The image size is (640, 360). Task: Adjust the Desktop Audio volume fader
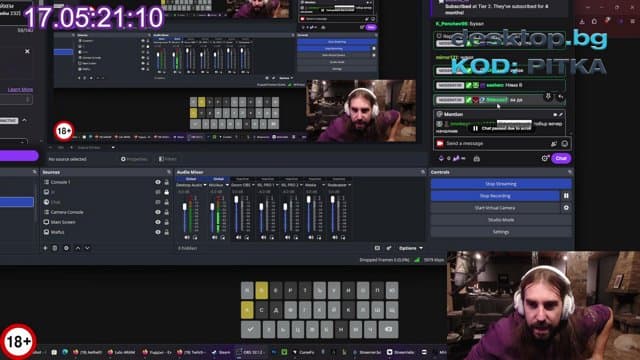185,207
